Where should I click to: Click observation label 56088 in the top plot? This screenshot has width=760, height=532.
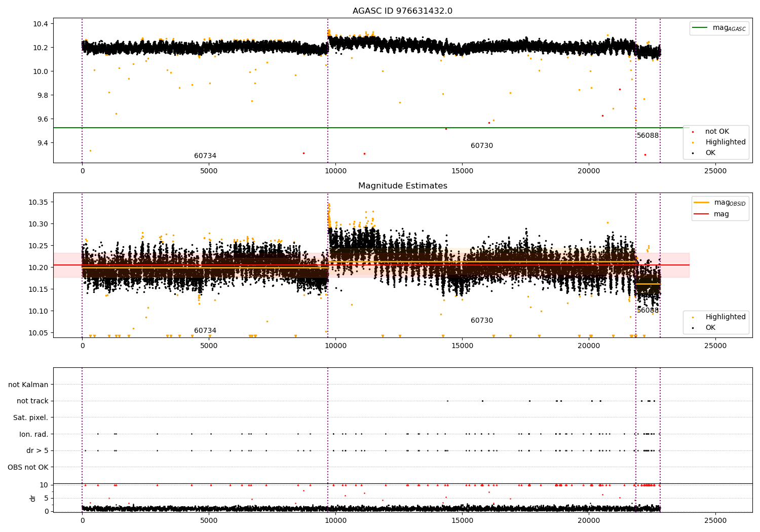pyautogui.click(x=648, y=135)
